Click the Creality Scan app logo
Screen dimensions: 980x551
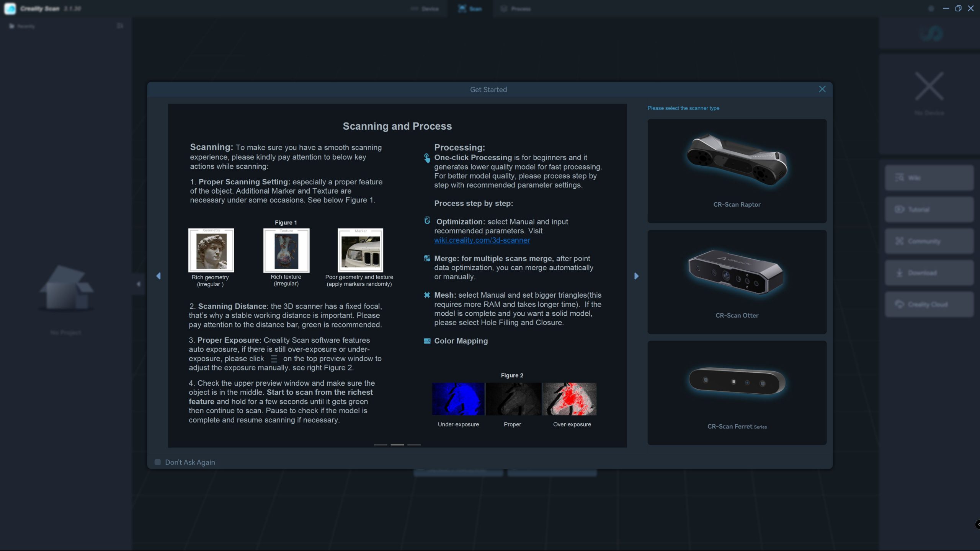click(10, 8)
